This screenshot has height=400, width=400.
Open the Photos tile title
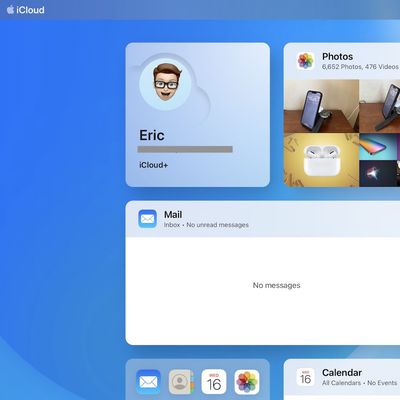coord(337,57)
